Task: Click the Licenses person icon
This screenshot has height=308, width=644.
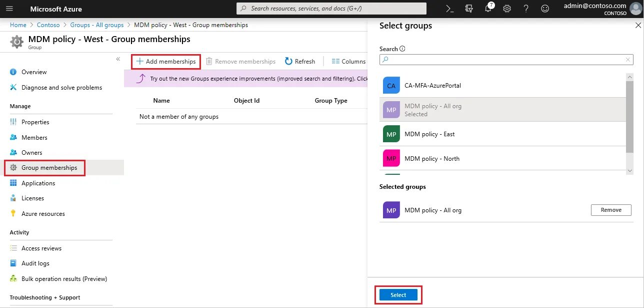Action: 13,198
